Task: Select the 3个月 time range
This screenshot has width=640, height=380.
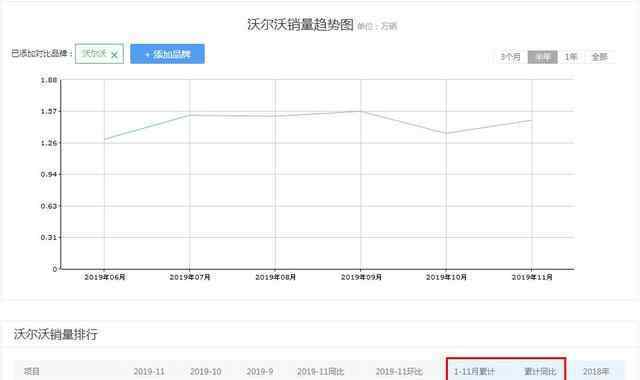Action: [x=511, y=57]
